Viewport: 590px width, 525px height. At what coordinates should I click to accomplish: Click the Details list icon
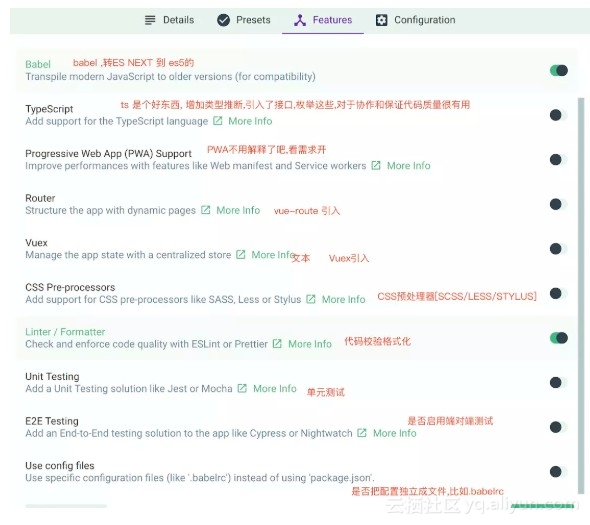click(150, 20)
